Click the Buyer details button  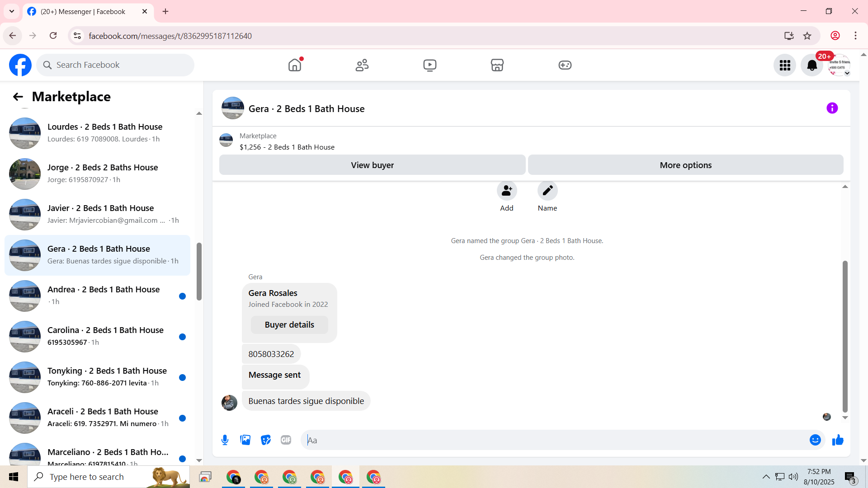click(x=289, y=325)
